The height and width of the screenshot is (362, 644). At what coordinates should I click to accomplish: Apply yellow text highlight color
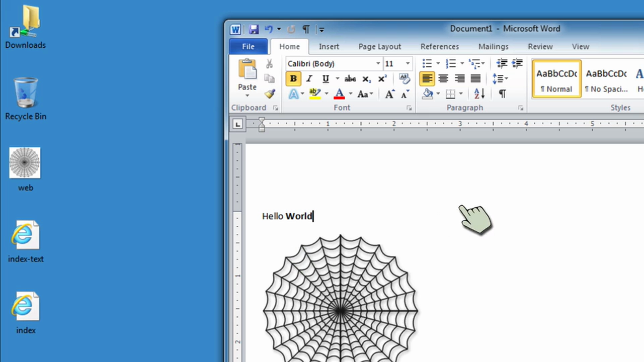coord(313,94)
